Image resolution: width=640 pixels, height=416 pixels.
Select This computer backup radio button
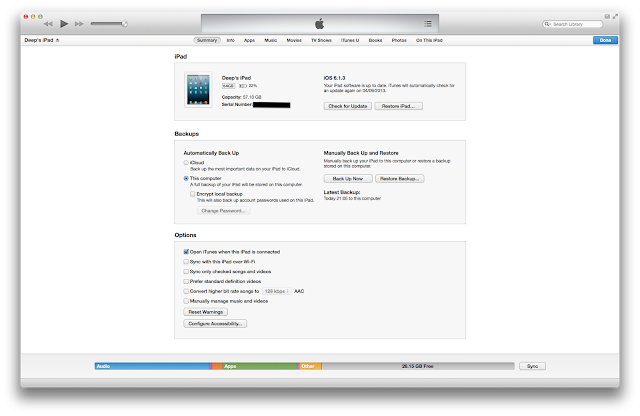click(186, 178)
